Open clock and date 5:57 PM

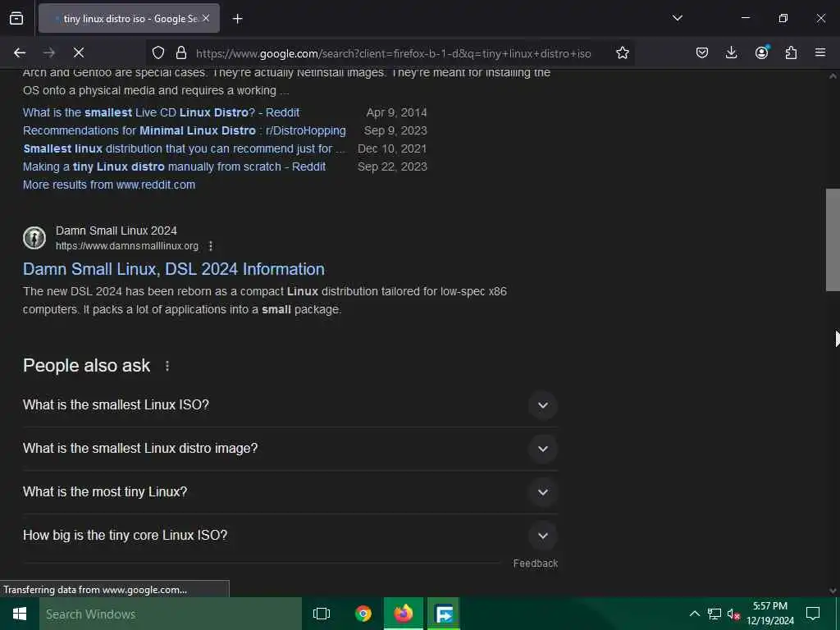tap(770, 614)
